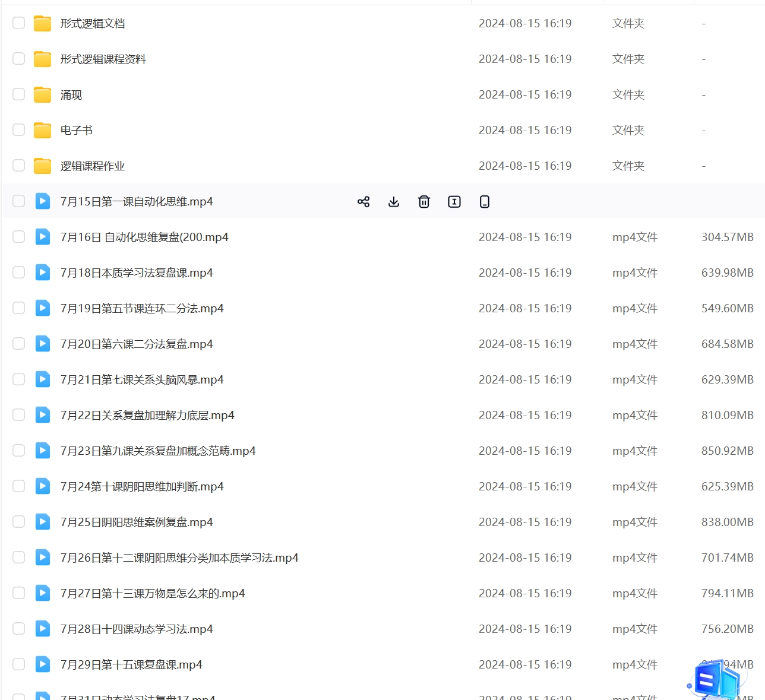Delete 7月15日第一课自动化思维.mp4 with the trash icon
Image resolution: width=765 pixels, height=700 pixels.
coord(424,202)
